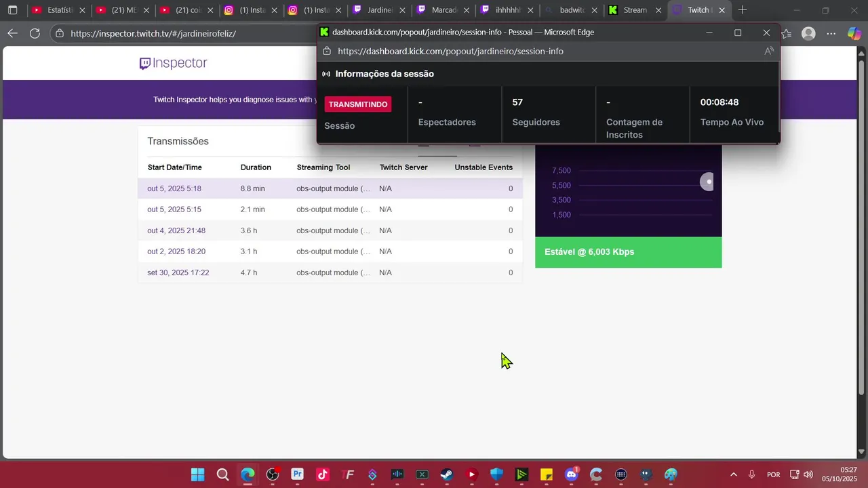Click read aloud icon in Kick popup

pos(769,51)
